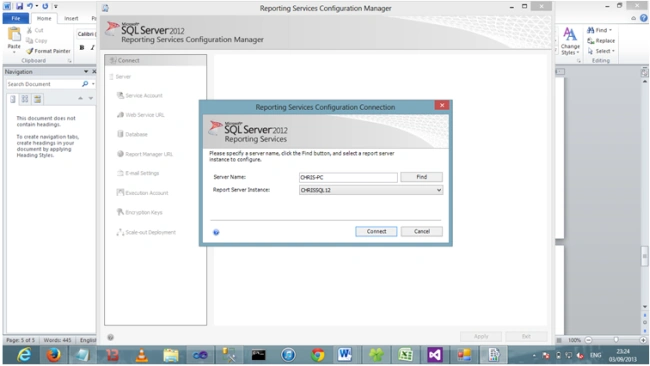Open the pages browse tab in Navigation pane

pyautogui.click(x=25, y=99)
